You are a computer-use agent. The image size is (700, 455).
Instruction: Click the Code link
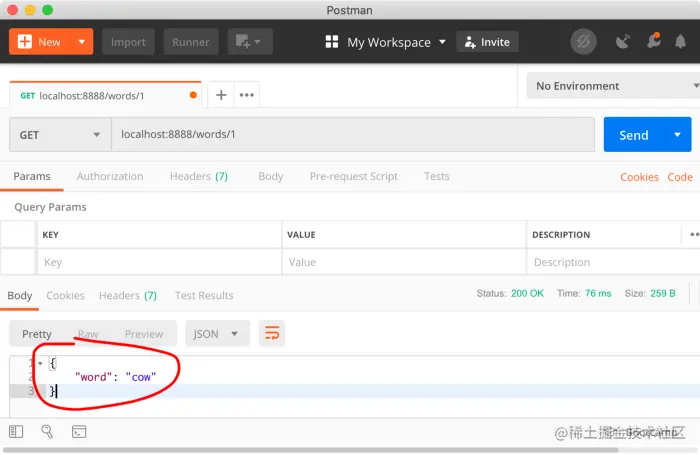click(680, 177)
